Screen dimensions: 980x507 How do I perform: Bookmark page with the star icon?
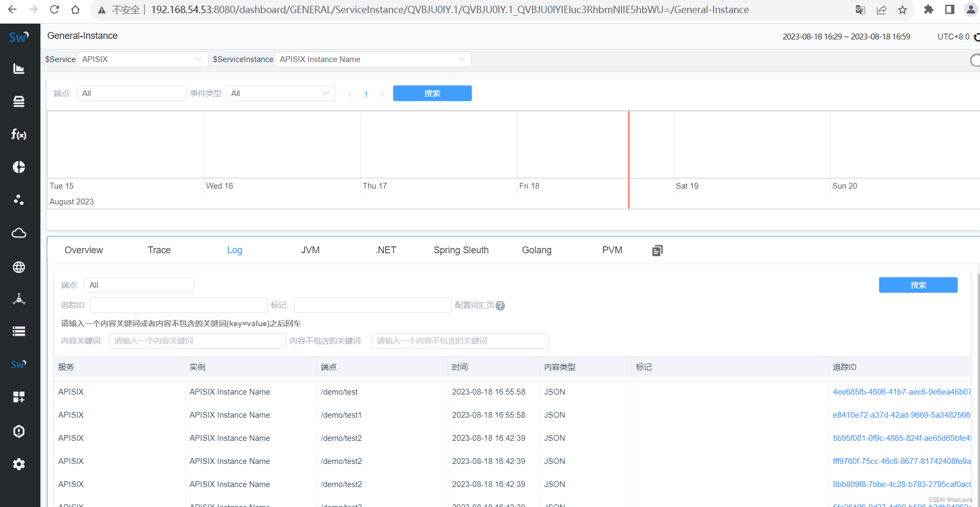[902, 9]
